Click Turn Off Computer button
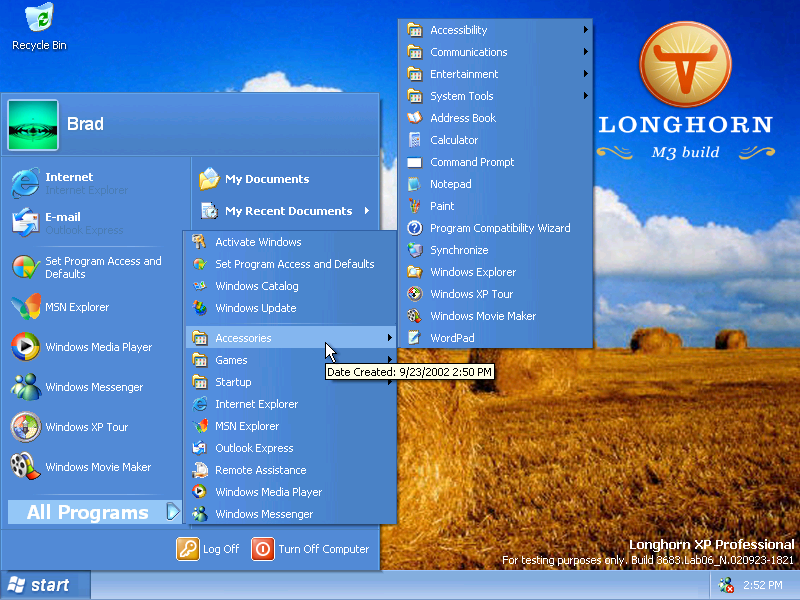 pos(310,549)
